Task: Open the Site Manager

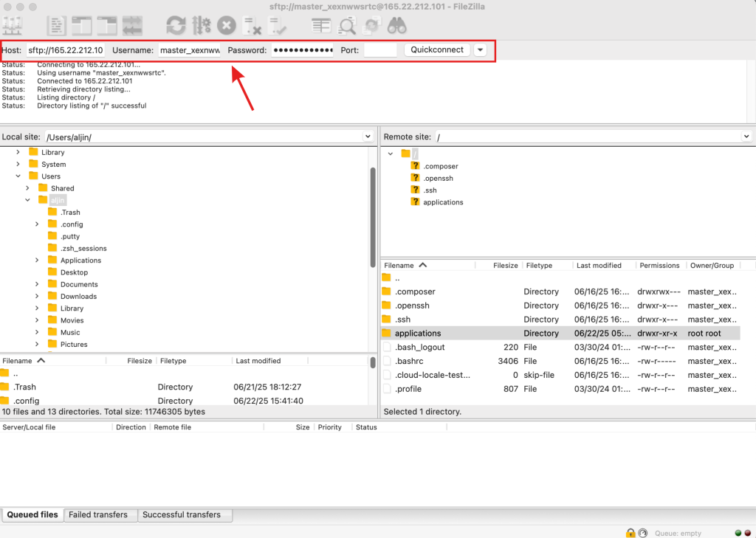Action: click(12, 26)
